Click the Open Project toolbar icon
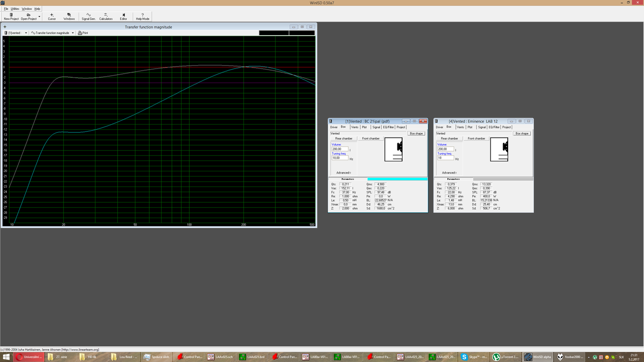The image size is (644, 362). (29, 17)
